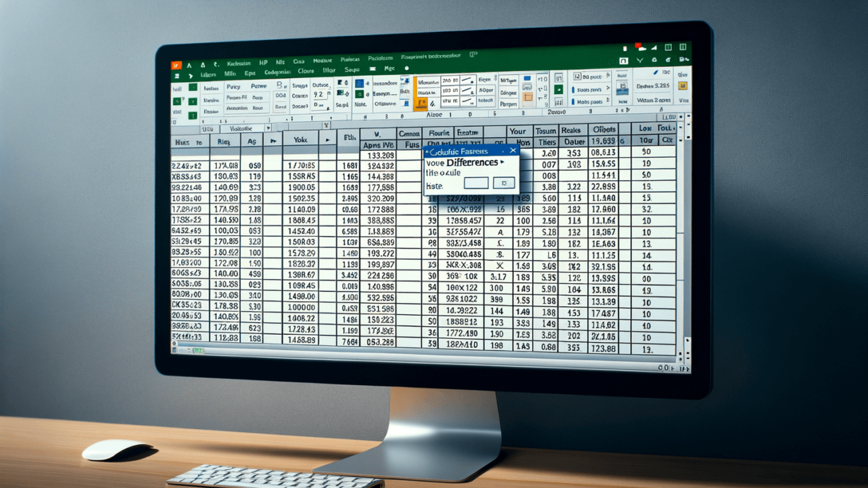868x488 pixels.
Task: Open the name box dropdown arrow next to 'Visitoibe'
Action: point(268,128)
